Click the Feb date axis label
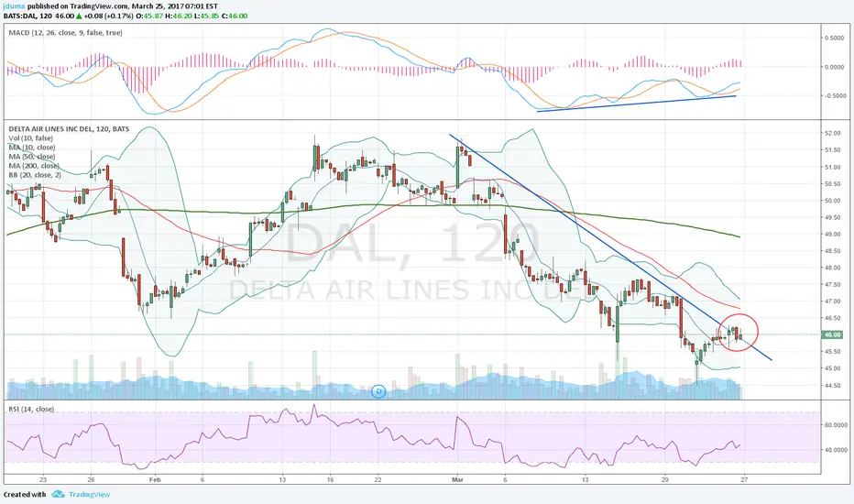 pyautogui.click(x=155, y=480)
